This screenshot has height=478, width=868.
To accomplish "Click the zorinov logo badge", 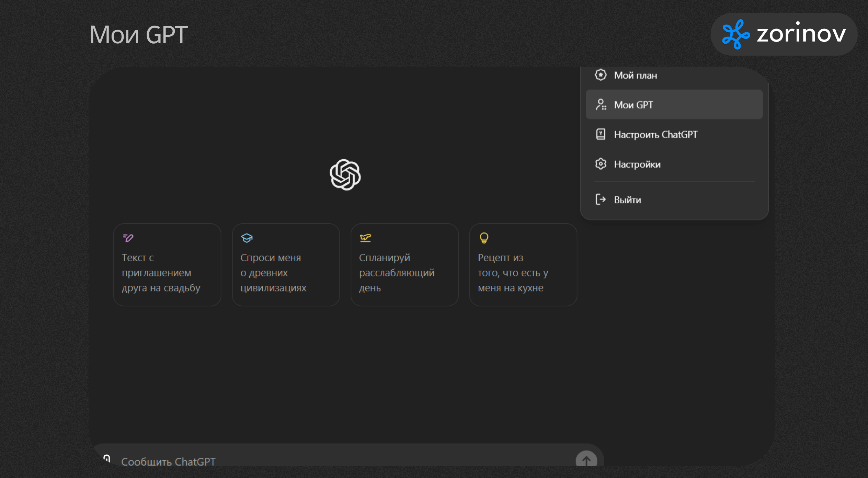I will (x=784, y=34).
